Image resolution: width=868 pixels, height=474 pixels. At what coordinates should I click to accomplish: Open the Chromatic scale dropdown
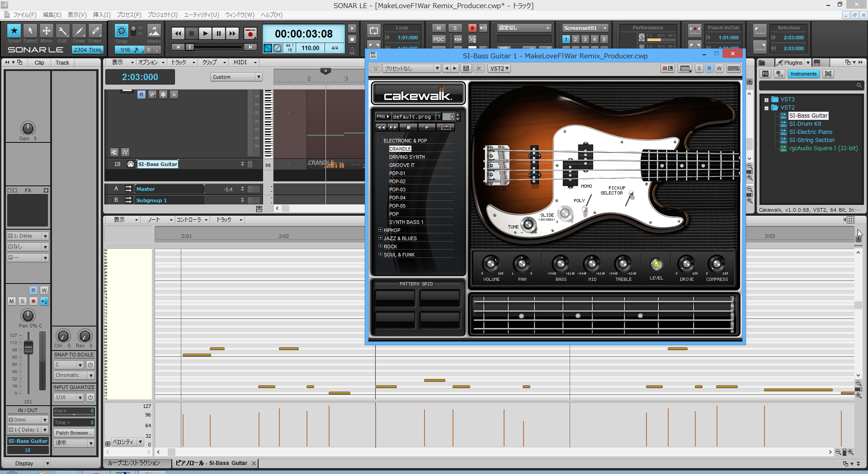click(x=74, y=375)
